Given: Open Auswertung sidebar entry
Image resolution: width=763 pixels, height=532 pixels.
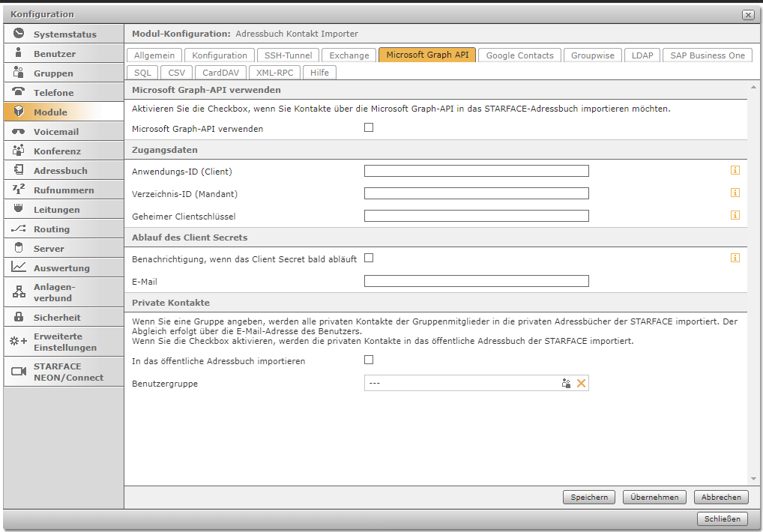Looking at the screenshot, I should (64, 267).
